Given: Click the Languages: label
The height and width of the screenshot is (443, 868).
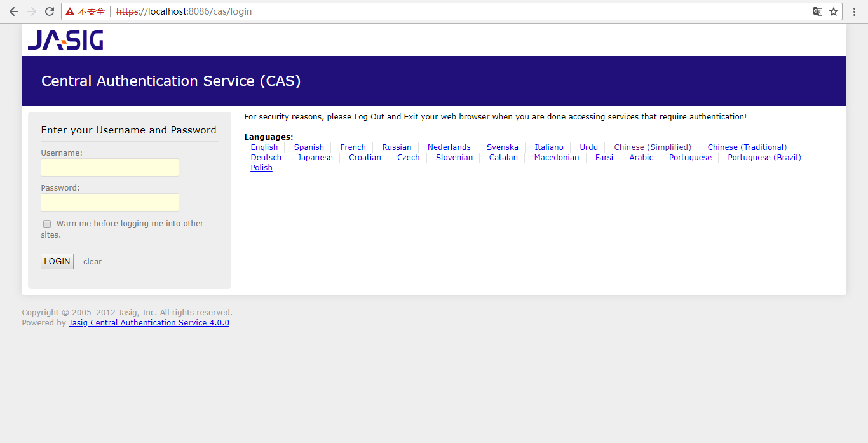Looking at the screenshot, I should pyautogui.click(x=269, y=137).
